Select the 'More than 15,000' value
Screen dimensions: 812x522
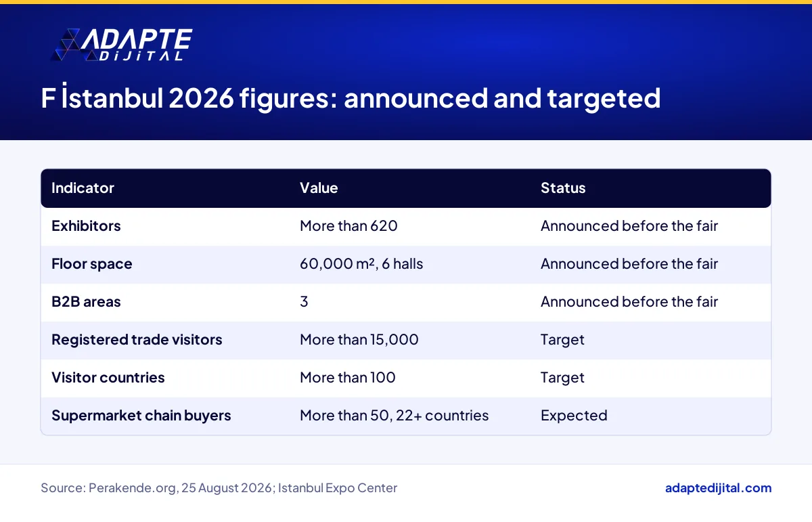(x=359, y=340)
